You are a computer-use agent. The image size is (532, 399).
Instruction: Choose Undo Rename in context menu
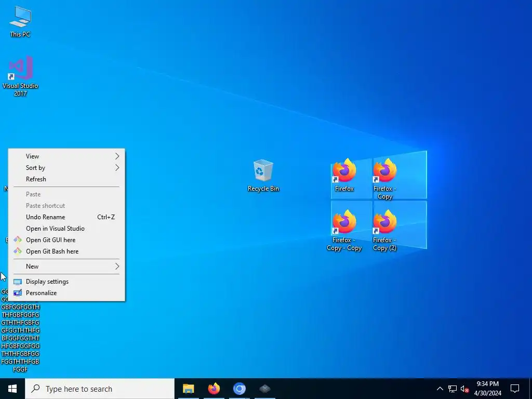[66, 217]
